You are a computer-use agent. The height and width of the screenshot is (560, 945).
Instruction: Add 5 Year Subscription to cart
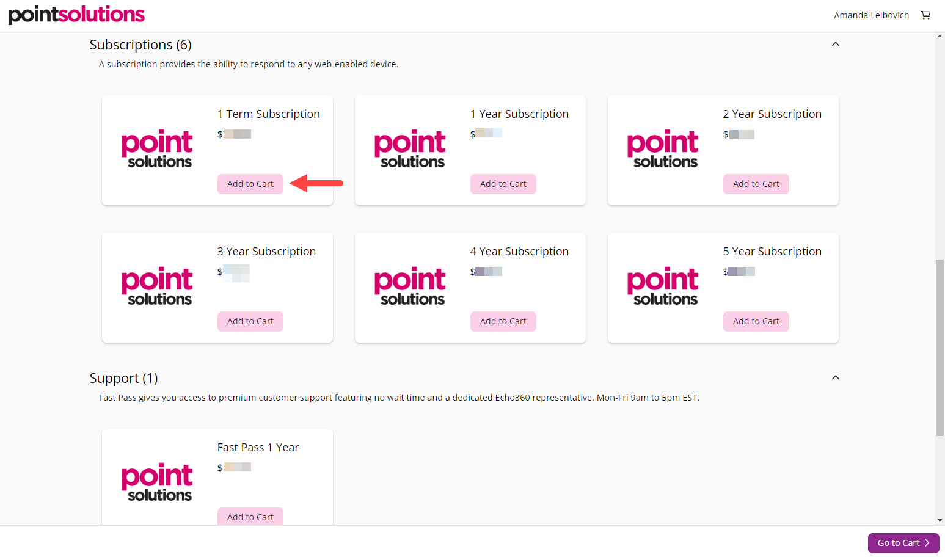click(756, 321)
